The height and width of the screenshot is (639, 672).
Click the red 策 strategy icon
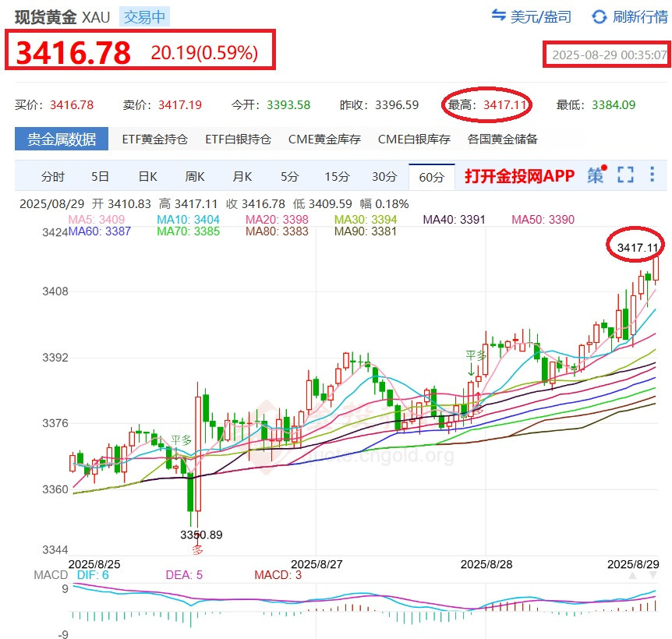coord(595,176)
